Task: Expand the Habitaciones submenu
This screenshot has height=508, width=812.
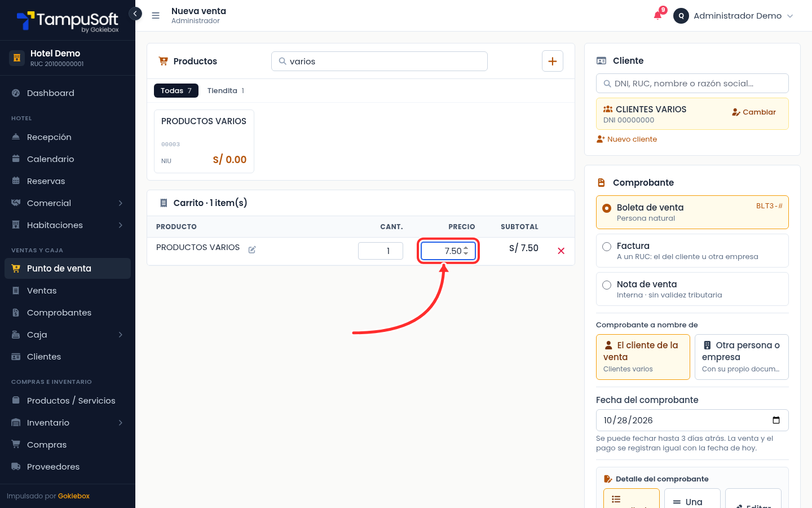Action: point(68,225)
